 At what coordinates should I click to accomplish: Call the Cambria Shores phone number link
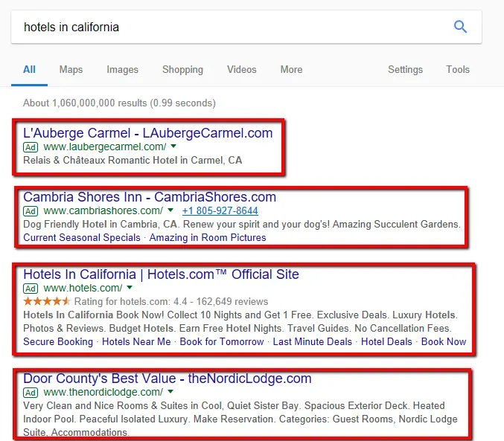(x=220, y=210)
